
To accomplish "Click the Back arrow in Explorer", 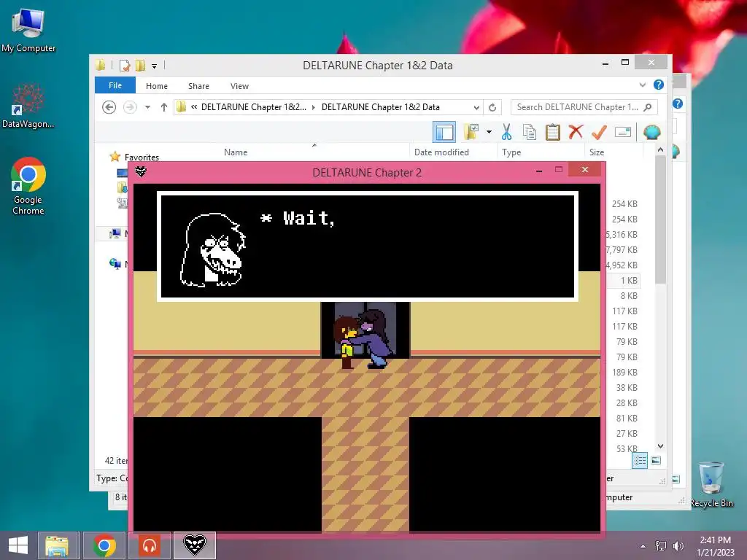I will (x=109, y=107).
